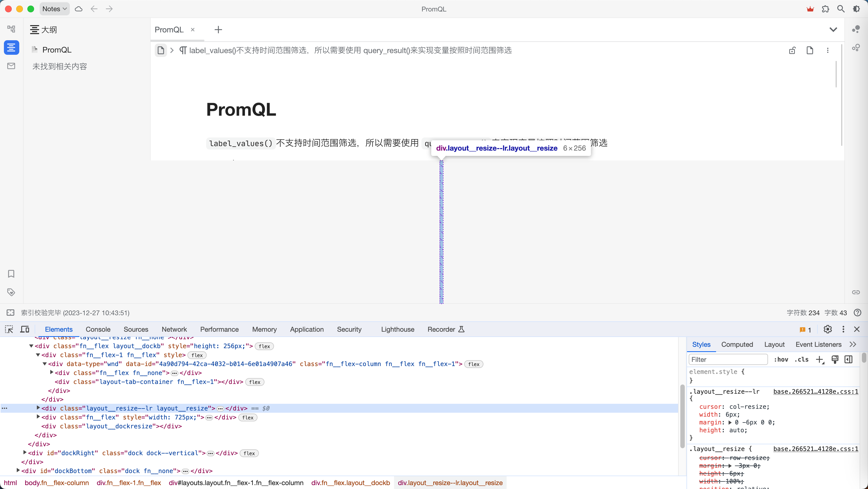Viewport: 868px width, 489px height.
Task: Open the tags sidebar icon
Action: pos(11,292)
